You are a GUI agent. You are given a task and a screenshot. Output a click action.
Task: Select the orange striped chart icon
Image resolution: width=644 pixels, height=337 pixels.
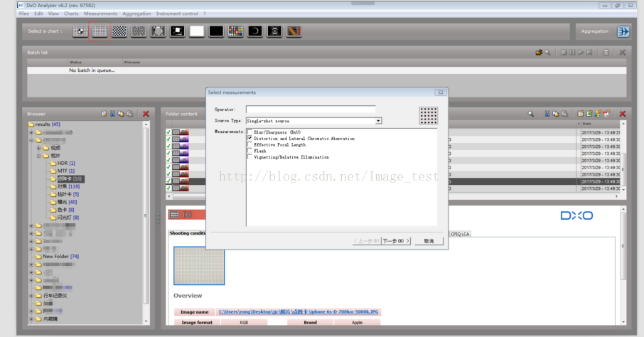(294, 31)
